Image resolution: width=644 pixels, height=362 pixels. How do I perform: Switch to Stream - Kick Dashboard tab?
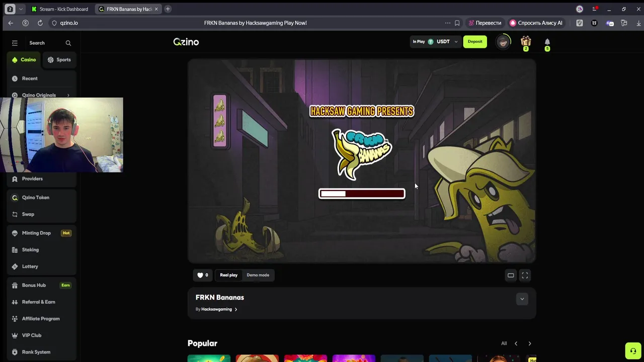click(59, 9)
